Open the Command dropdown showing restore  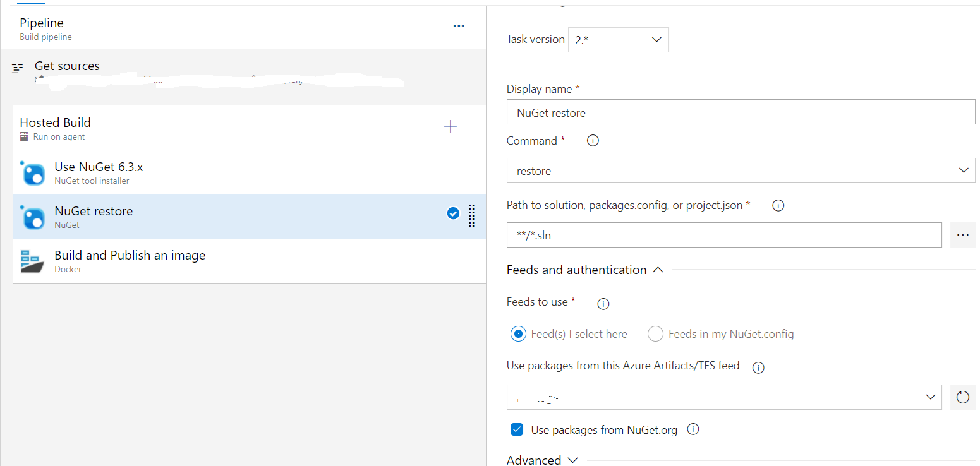click(x=741, y=170)
